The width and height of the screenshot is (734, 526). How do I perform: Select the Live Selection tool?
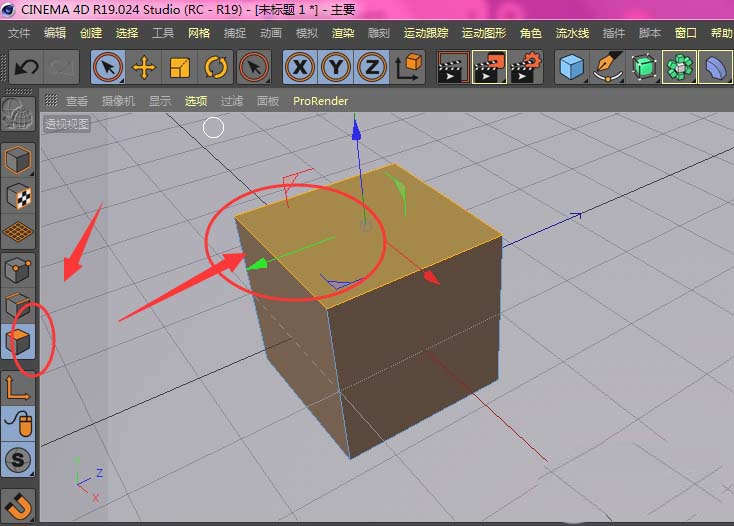click(x=108, y=67)
